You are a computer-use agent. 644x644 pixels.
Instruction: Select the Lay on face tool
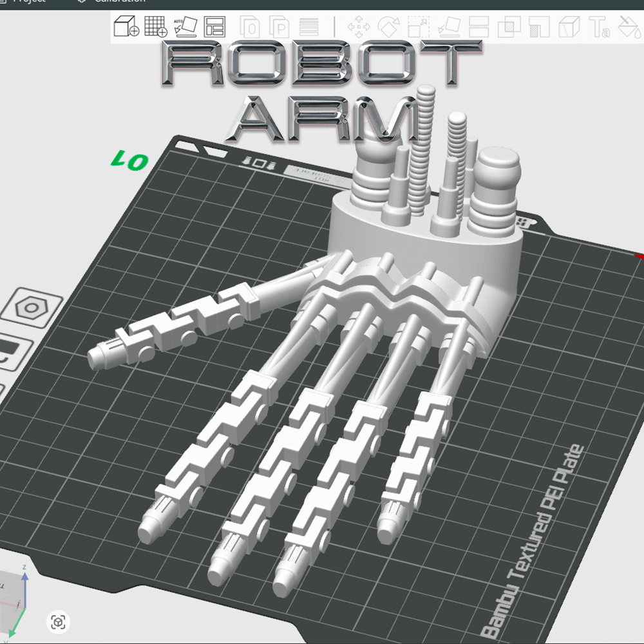click(448, 27)
